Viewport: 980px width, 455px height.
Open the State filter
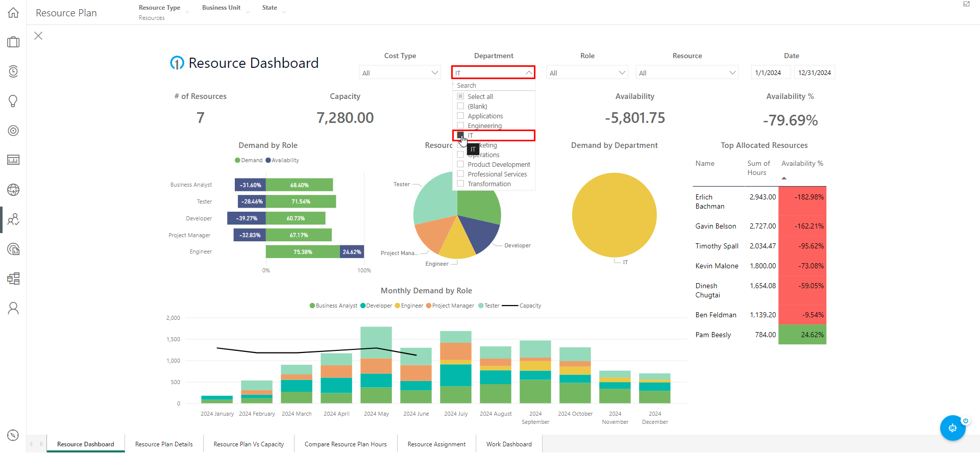274,8
